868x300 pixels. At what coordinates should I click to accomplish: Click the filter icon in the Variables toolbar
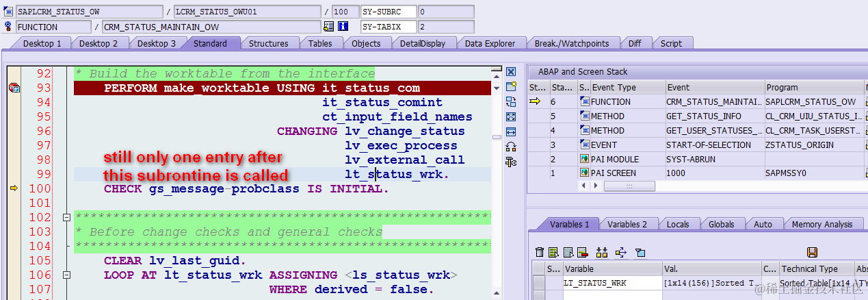(640, 252)
